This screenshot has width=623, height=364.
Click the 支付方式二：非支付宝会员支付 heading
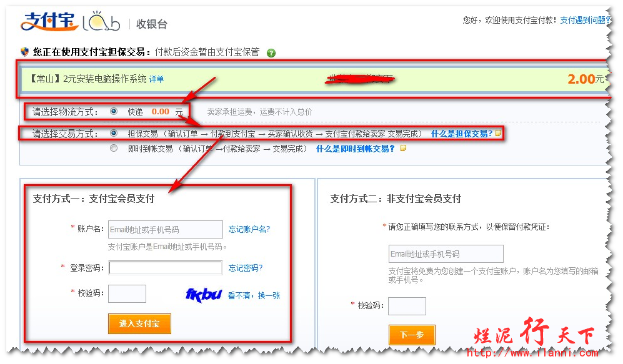click(x=396, y=199)
